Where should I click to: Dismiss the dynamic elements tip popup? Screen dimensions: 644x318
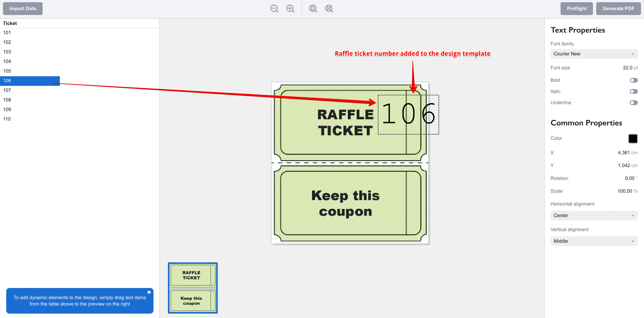[x=149, y=292]
